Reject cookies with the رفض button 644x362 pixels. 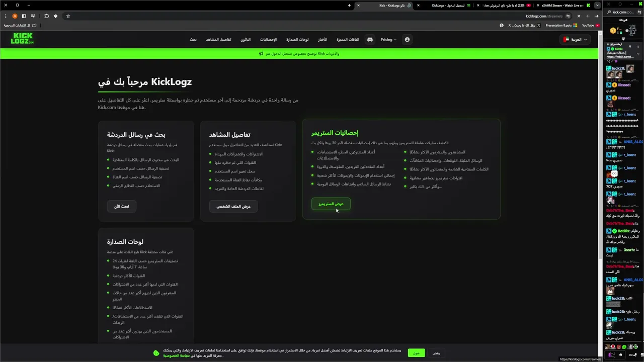tap(436, 353)
